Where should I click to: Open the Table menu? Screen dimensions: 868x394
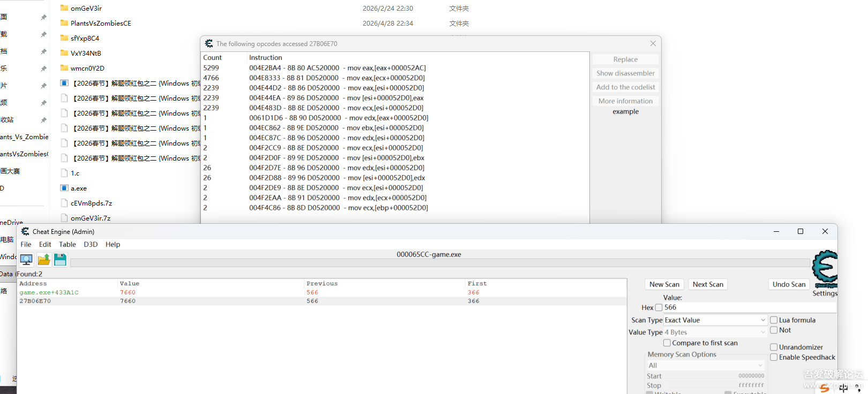[68, 244]
